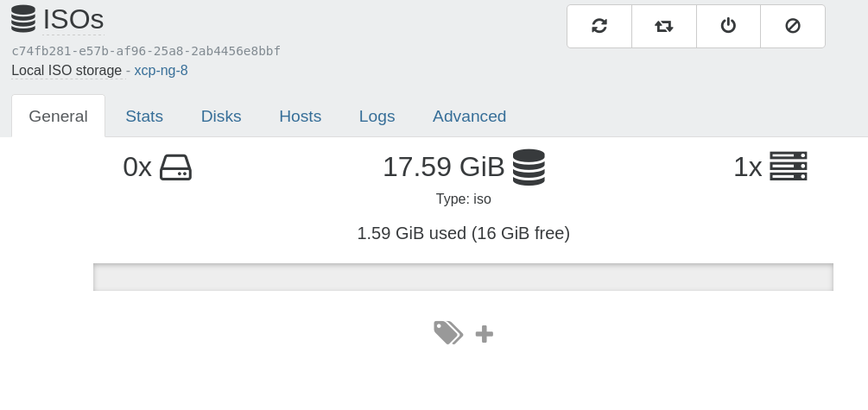The width and height of the screenshot is (868, 410).
Task: Click the storage database icon beside 17.59 GiB
Action: point(529,167)
